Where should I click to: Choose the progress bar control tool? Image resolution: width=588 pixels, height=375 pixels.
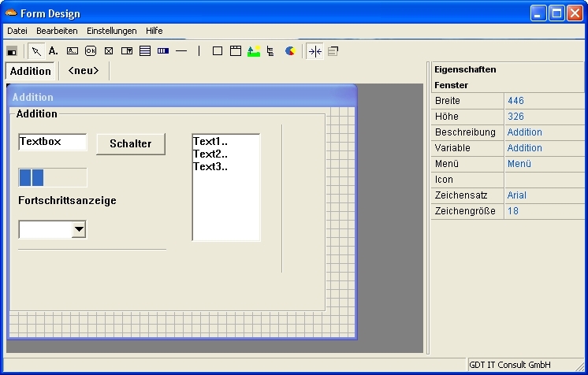[x=163, y=51]
